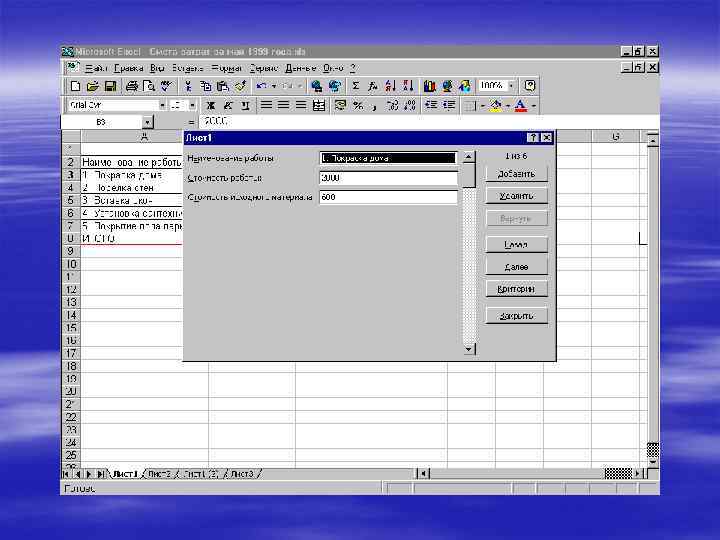
Task: Open the Данные menu
Action: click(301, 68)
